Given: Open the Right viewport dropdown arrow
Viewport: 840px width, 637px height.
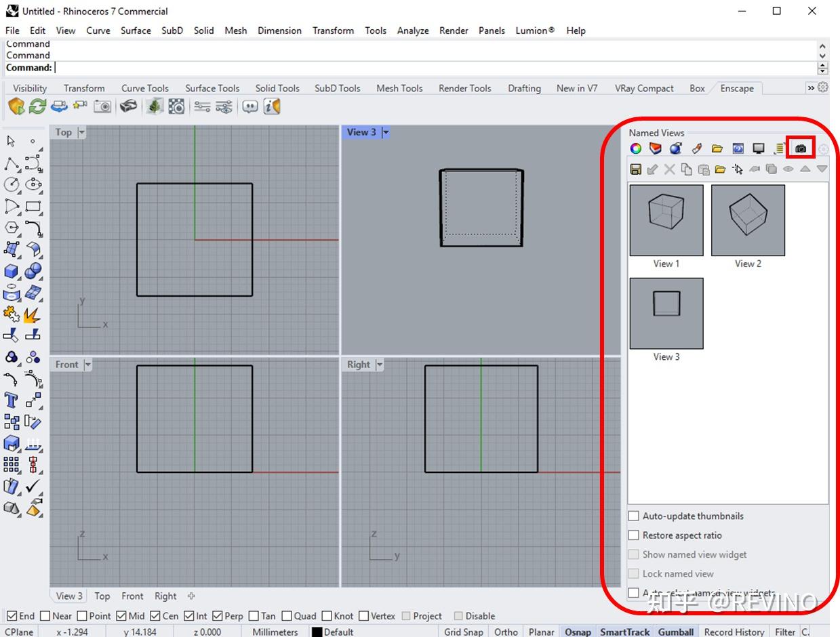Looking at the screenshot, I should (x=380, y=365).
